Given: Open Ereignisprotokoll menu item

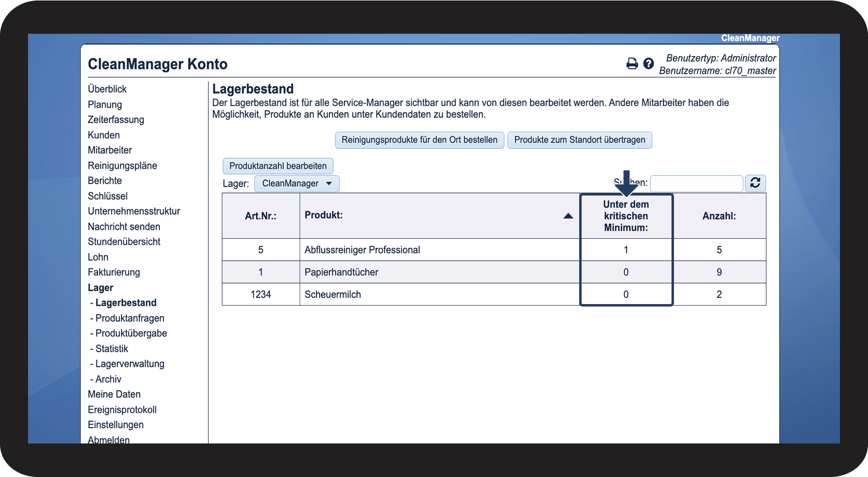Looking at the screenshot, I should click(x=122, y=410).
